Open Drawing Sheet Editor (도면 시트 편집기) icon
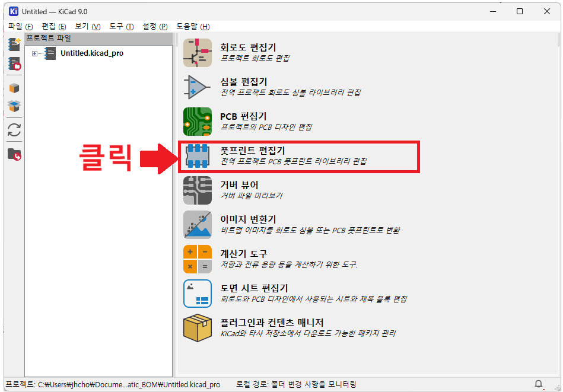Viewport: 563px width, 392px height. coord(197,294)
